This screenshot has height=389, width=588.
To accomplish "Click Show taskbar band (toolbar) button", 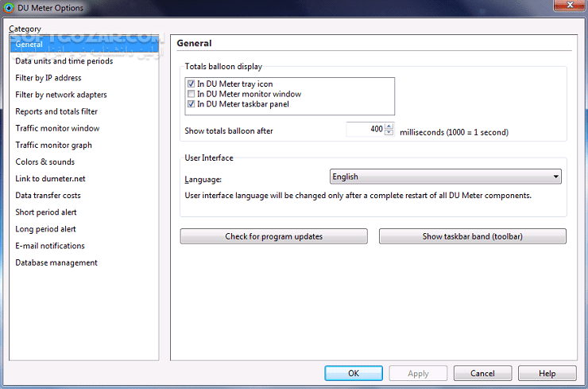I will tap(472, 236).
